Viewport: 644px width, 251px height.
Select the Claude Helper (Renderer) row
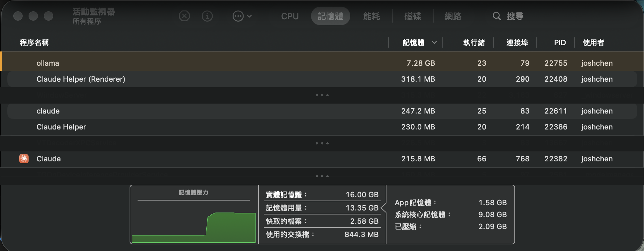(x=322, y=79)
